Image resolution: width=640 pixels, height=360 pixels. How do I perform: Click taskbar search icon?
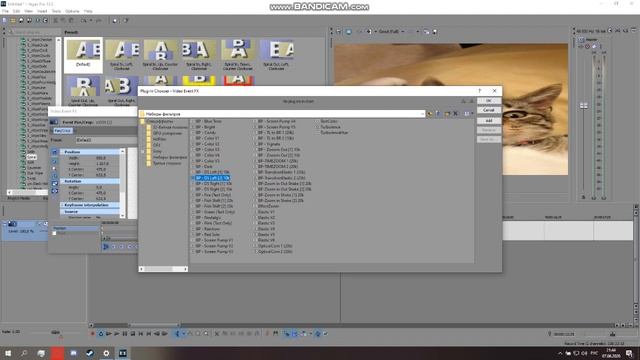click(24, 353)
